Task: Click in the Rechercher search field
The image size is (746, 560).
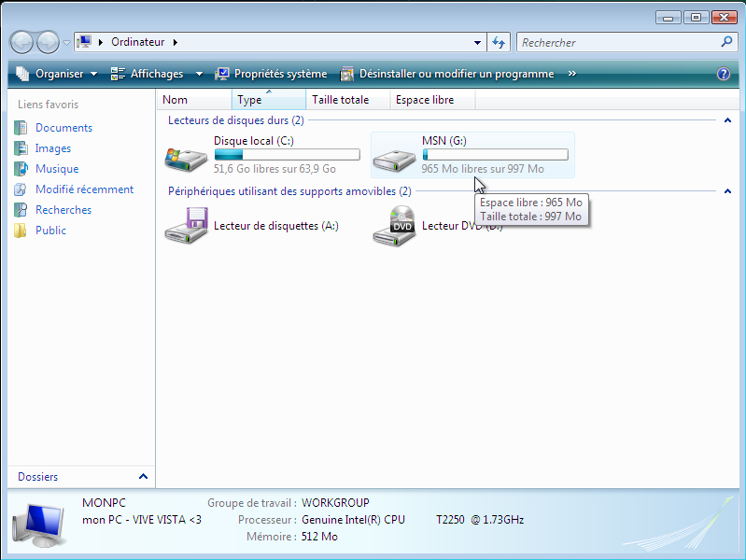Action: click(x=616, y=42)
